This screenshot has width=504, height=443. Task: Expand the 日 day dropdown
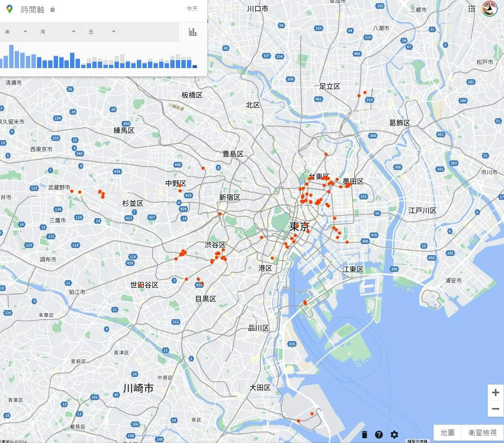click(102, 32)
